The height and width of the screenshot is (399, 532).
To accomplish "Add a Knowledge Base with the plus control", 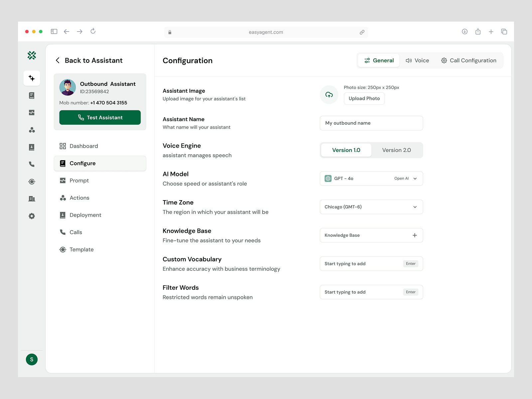I will 414,235.
